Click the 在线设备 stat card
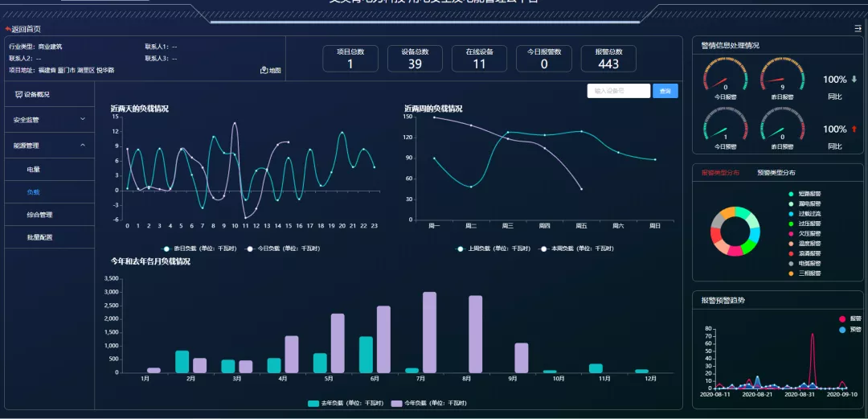This screenshot has width=868, height=419. [479, 59]
